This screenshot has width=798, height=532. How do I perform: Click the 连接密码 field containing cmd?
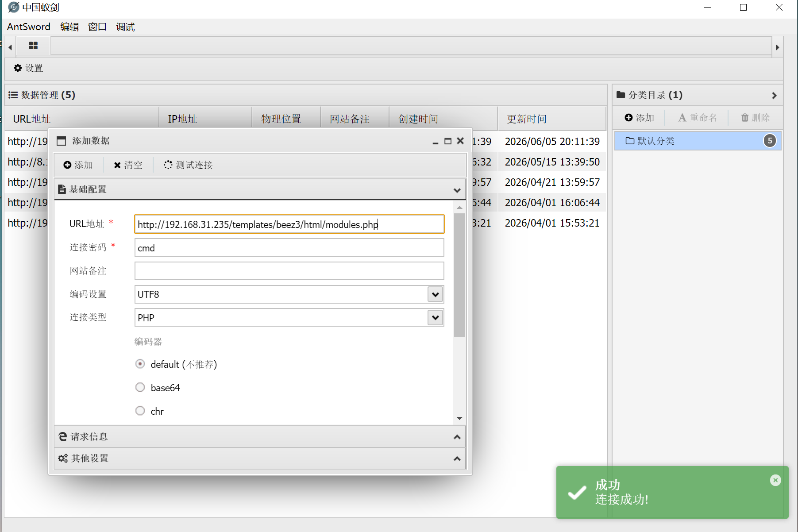click(x=289, y=247)
